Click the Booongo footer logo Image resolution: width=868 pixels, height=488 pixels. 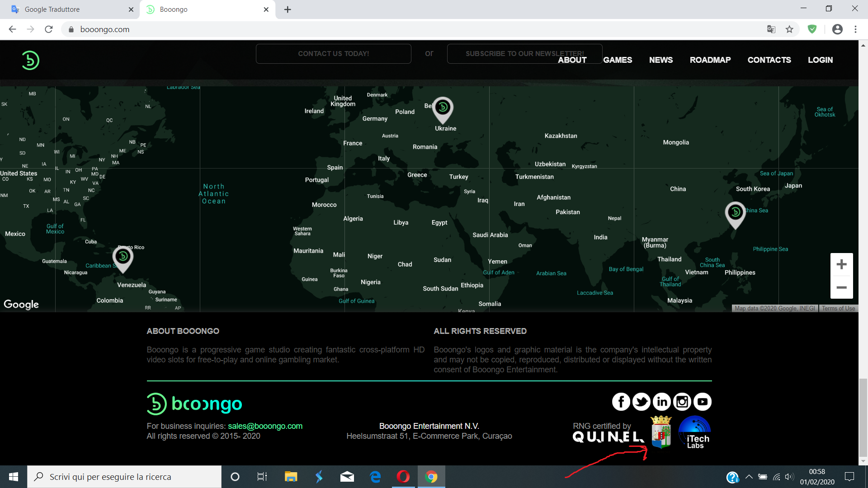pyautogui.click(x=194, y=404)
